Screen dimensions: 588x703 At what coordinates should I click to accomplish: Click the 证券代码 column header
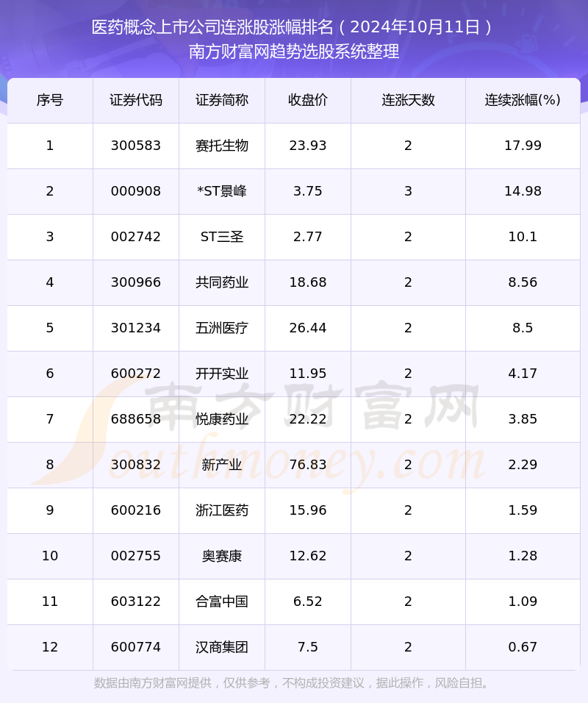click(136, 100)
